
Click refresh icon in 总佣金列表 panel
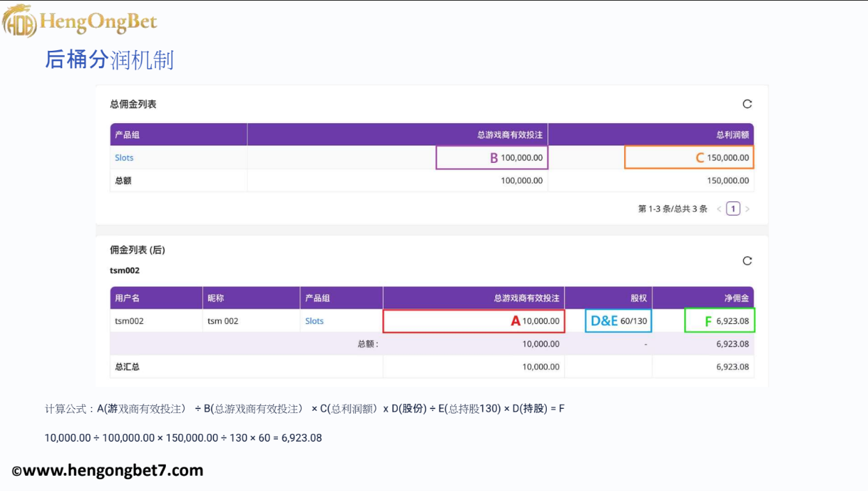pyautogui.click(x=747, y=104)
